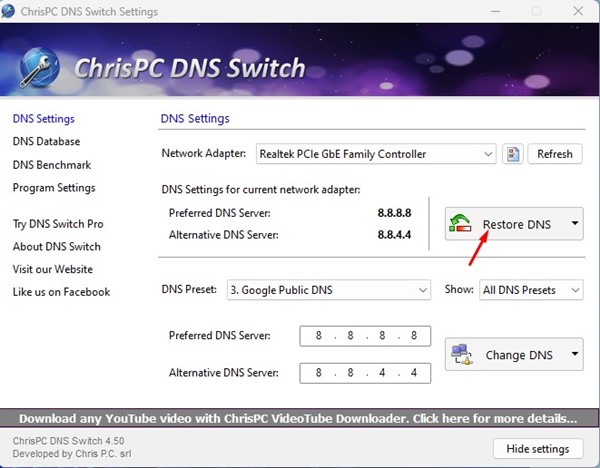This screenshot has height=468, width=600.
Task: Click the Preferred DNS Server input field
Action: pos(365,336)
